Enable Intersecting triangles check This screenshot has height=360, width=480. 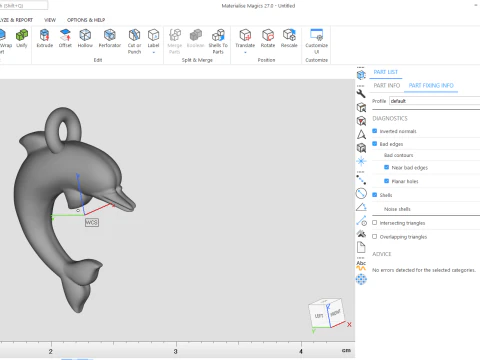(x=375, y=223)
